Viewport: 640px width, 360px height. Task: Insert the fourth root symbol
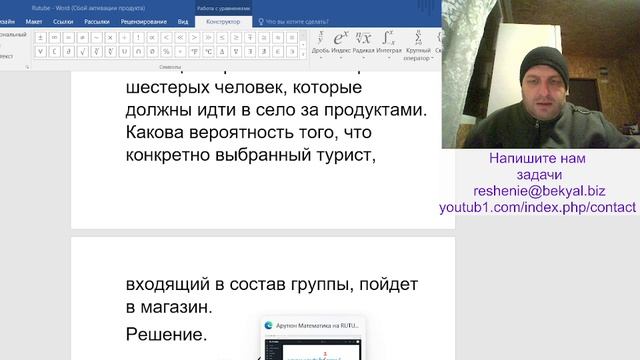110,52
